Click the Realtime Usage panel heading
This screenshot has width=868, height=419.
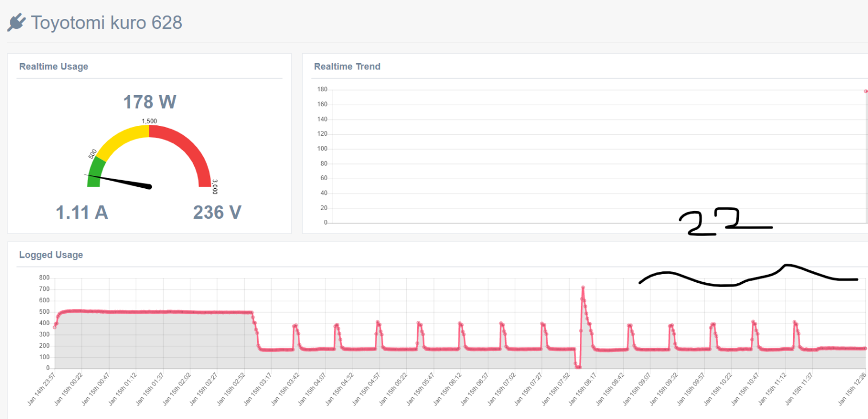click(x=54, y=66)
